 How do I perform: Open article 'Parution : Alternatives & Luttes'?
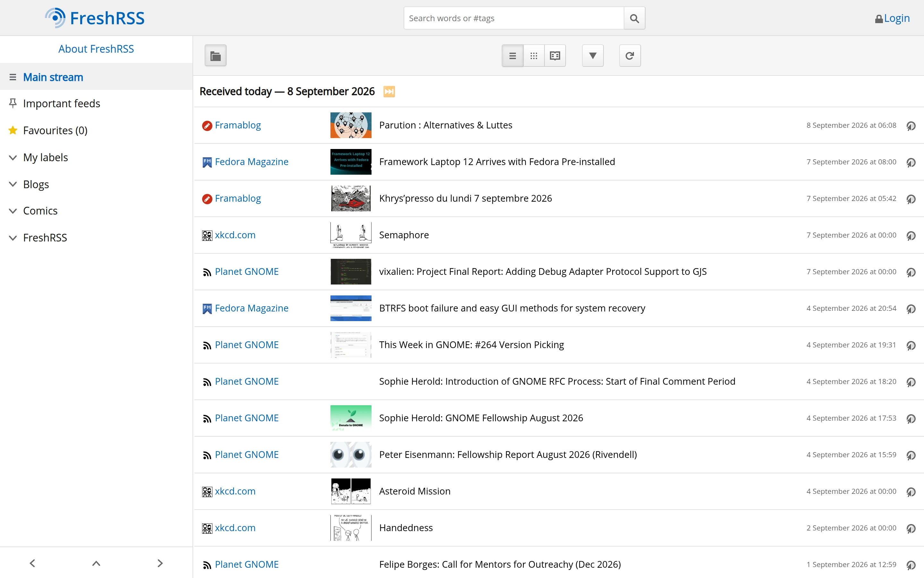point(446,125)
